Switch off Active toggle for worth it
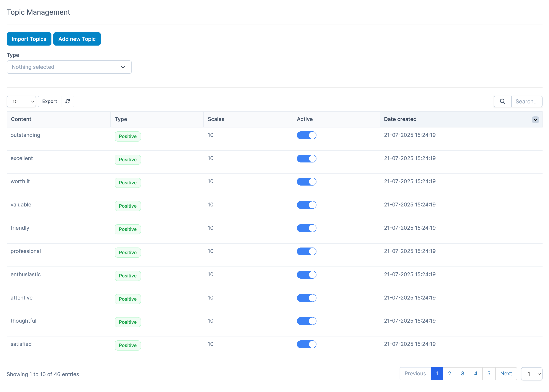The height and width of the screenshot is (392, 549). pyautogui.click(x=306, y=181)
